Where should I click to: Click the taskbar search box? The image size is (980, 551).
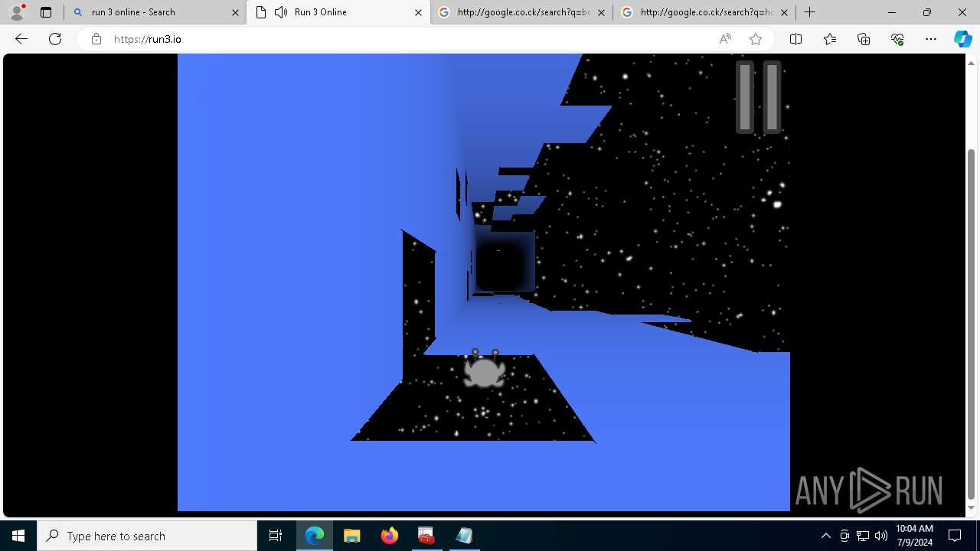point(147,536)
